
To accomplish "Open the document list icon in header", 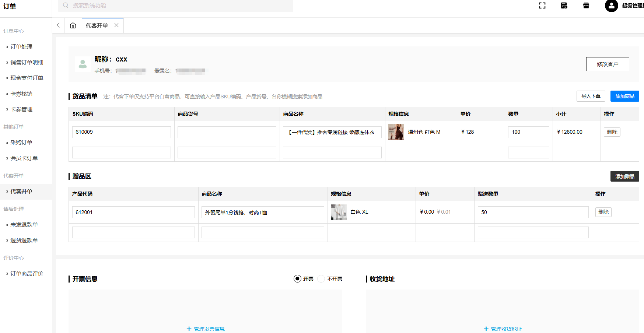I will point(564,6).
